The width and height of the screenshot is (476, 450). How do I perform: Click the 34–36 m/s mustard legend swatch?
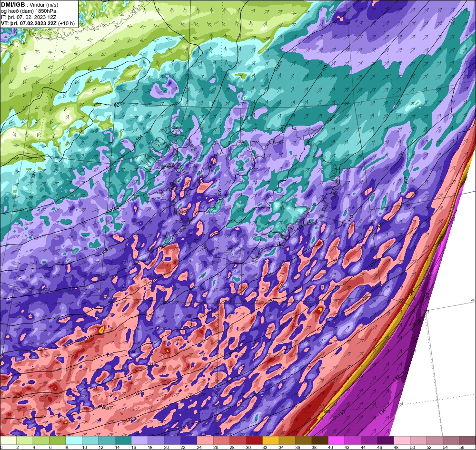287,440
